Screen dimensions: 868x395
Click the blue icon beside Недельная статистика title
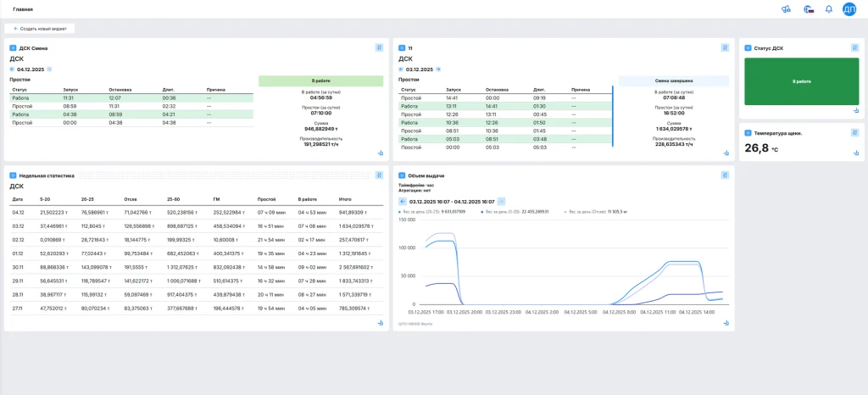point(14,175)
